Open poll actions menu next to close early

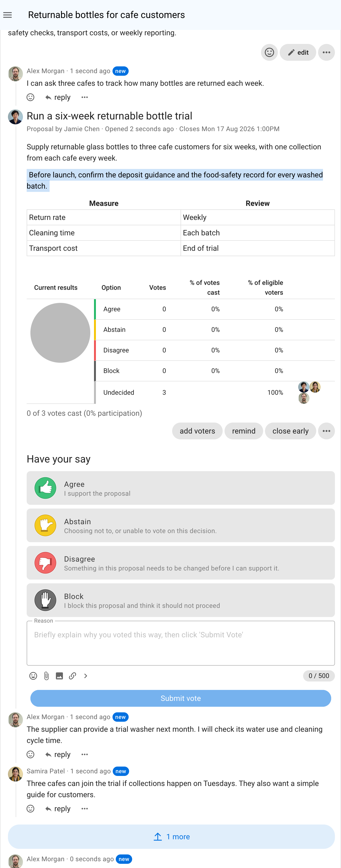pyautogui.click(x=326, y=431)
